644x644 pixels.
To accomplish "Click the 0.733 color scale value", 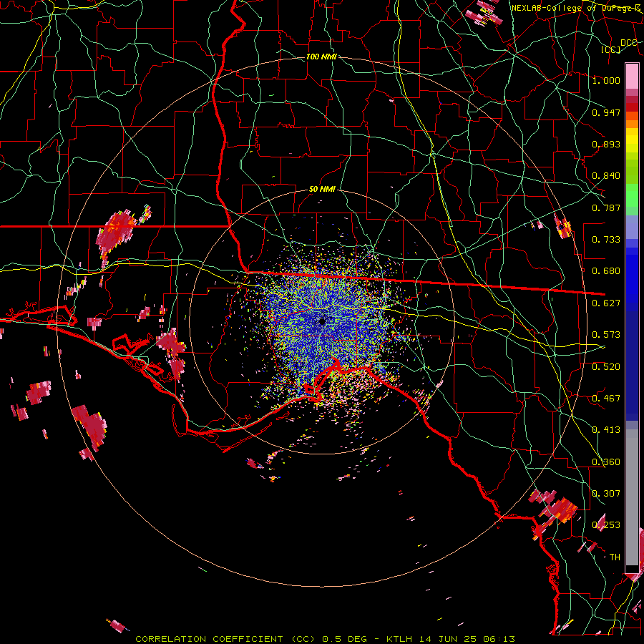I will 606,240.
